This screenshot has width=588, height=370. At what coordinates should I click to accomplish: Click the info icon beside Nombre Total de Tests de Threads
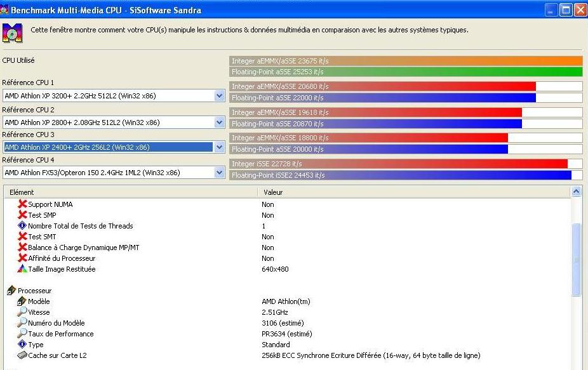tap(22, 226)
